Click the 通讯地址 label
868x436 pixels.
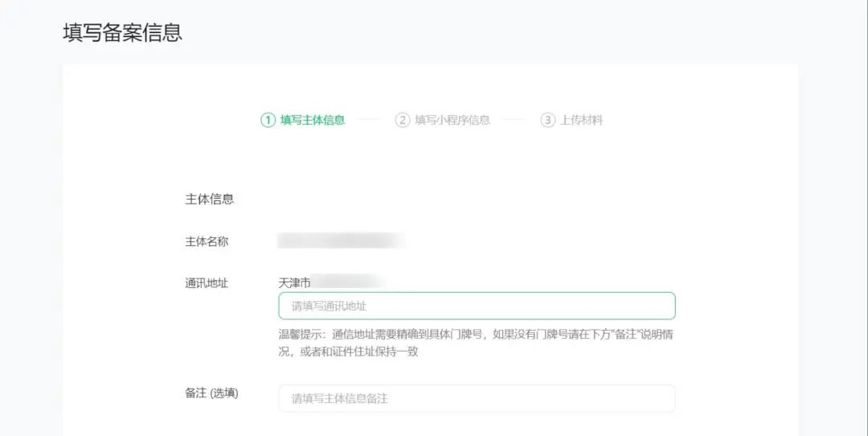coord(207,283)
